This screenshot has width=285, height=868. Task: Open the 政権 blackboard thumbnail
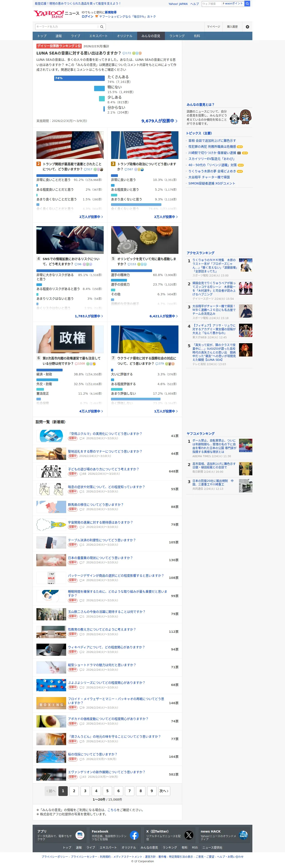(x=70, y=339)
